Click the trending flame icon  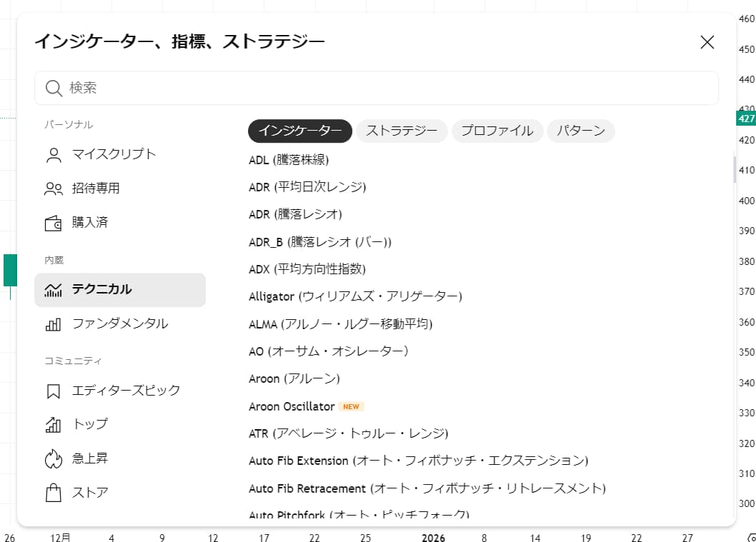coord(54,458)
